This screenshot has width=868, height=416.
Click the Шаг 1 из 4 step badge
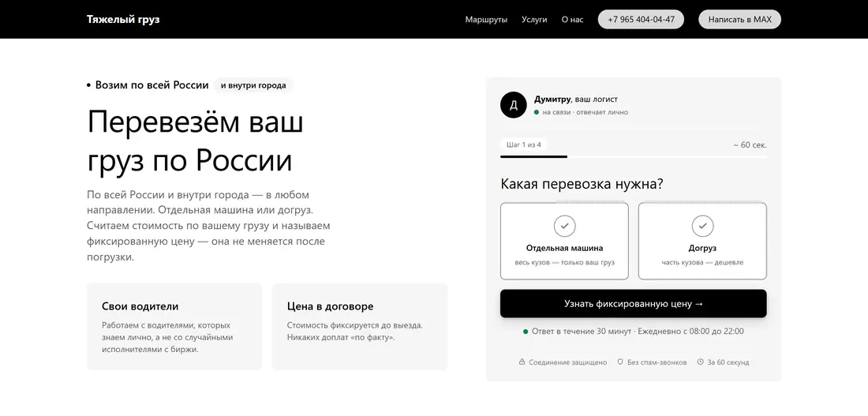[x=524, y=144]
